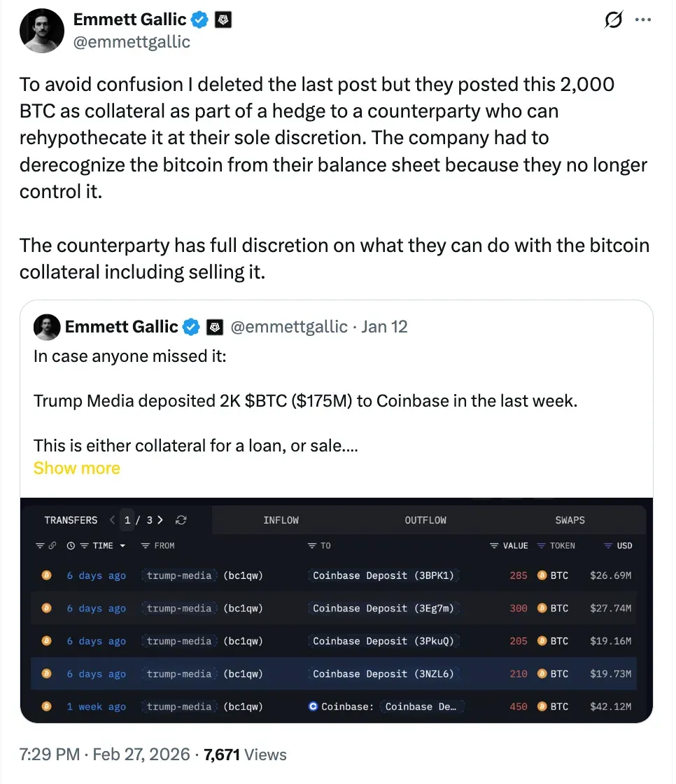Screen dimensions: 676x784
Task: Open the Grok analysis icon on the post
Action: click(x=613, y=20)
